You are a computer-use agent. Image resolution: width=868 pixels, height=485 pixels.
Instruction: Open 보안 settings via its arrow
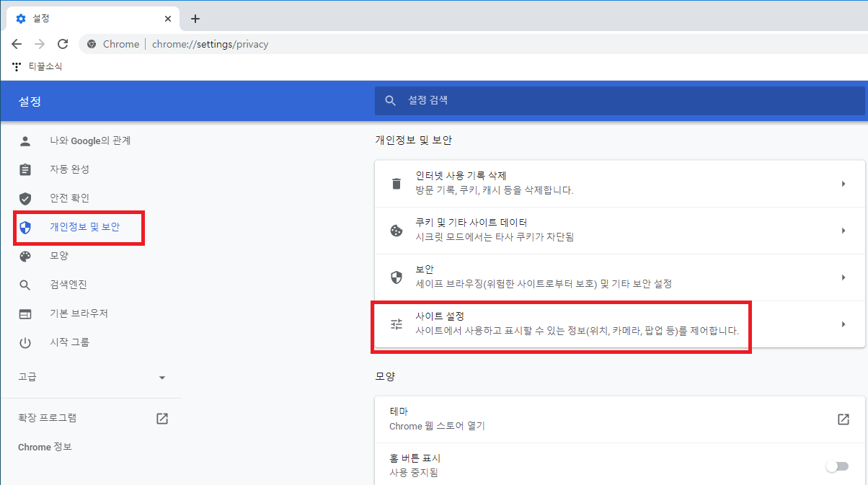pos(843,277)
